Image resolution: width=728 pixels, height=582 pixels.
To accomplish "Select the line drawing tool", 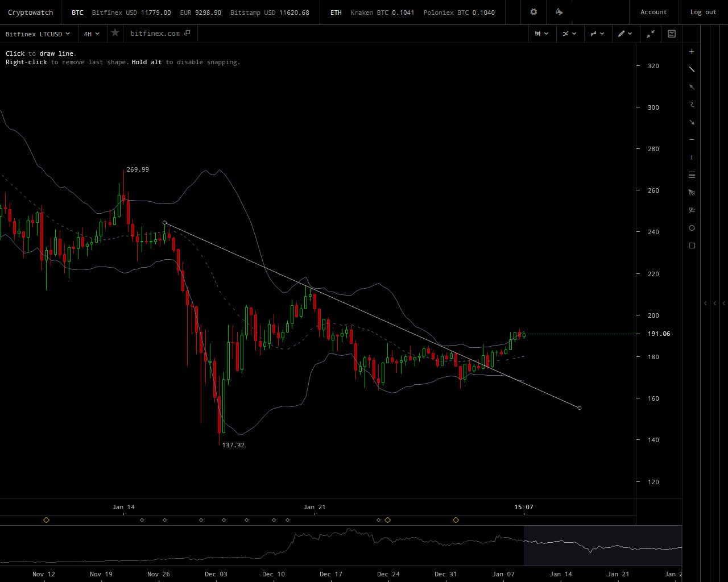I will pyautogui.click(x=692, y=69).
